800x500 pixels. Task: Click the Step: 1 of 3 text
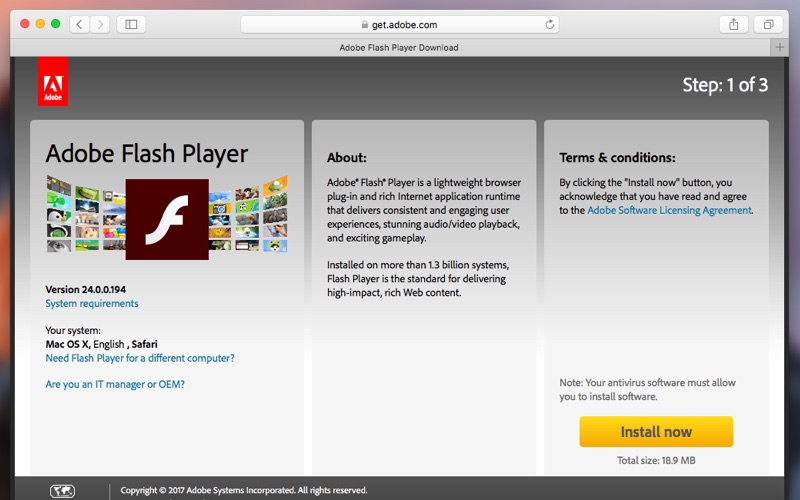[x=725, y=85]
